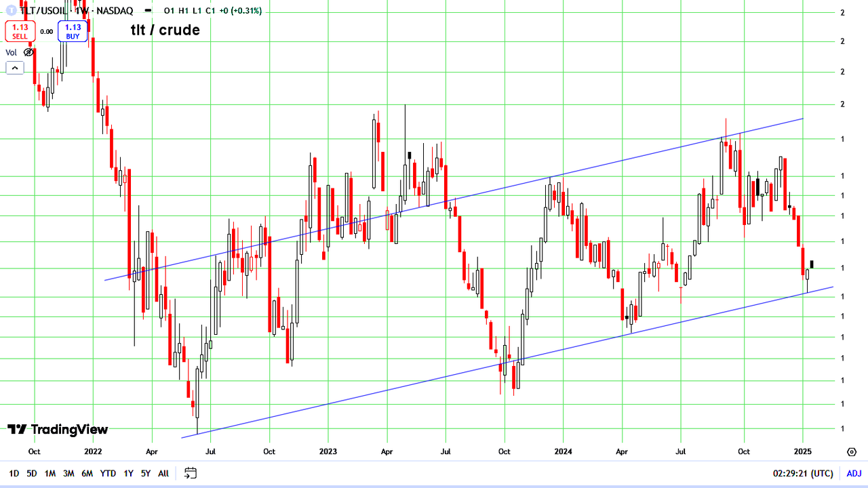This screenshot has width=868, height=488.
Task: Open chart settings hexagon gear icon
Action: [x=852, y=451]
